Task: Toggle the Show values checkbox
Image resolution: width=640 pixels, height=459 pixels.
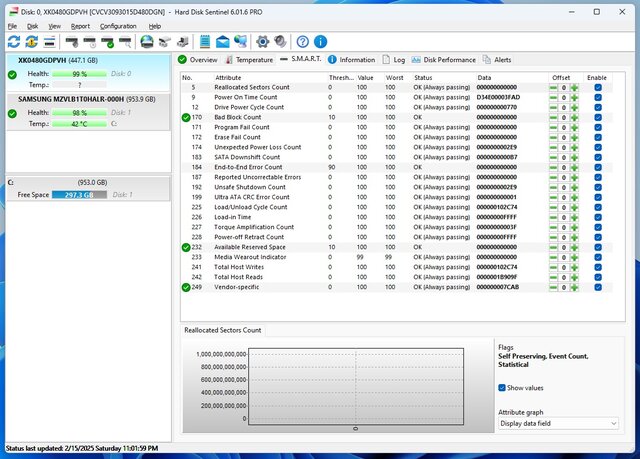Action: click(x=503, y=388)
